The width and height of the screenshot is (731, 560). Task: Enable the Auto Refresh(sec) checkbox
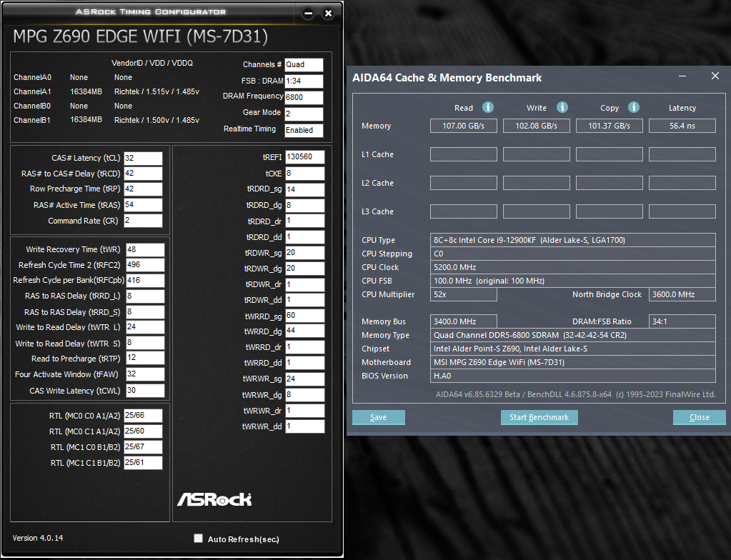tap(198, 539)
